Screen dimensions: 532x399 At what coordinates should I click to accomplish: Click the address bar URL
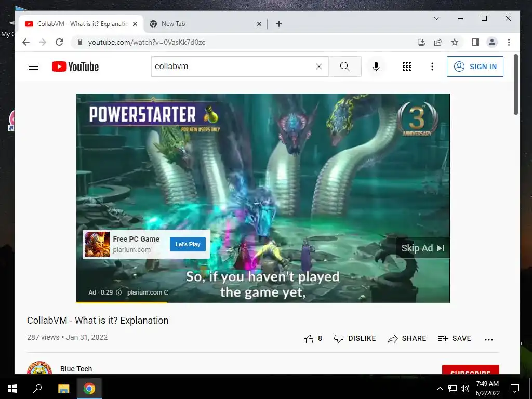[x=147, y=43]
